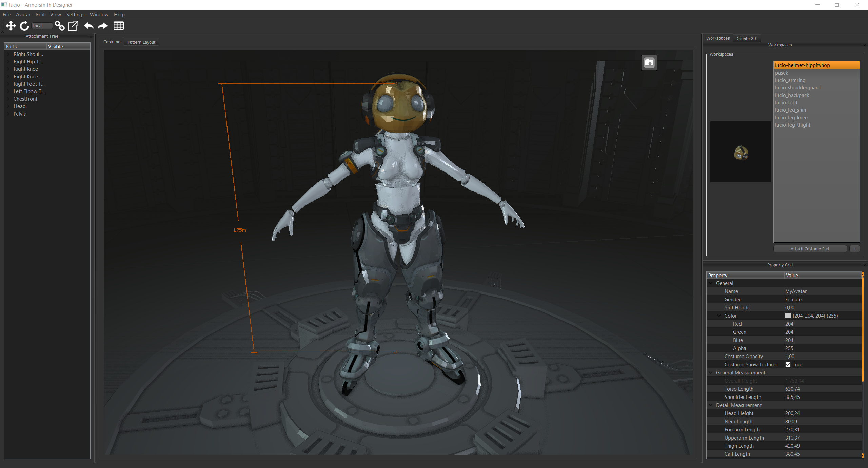Edit the Head Height value 200,24
This screenshot has width=868, height=468.
[823, 413]
